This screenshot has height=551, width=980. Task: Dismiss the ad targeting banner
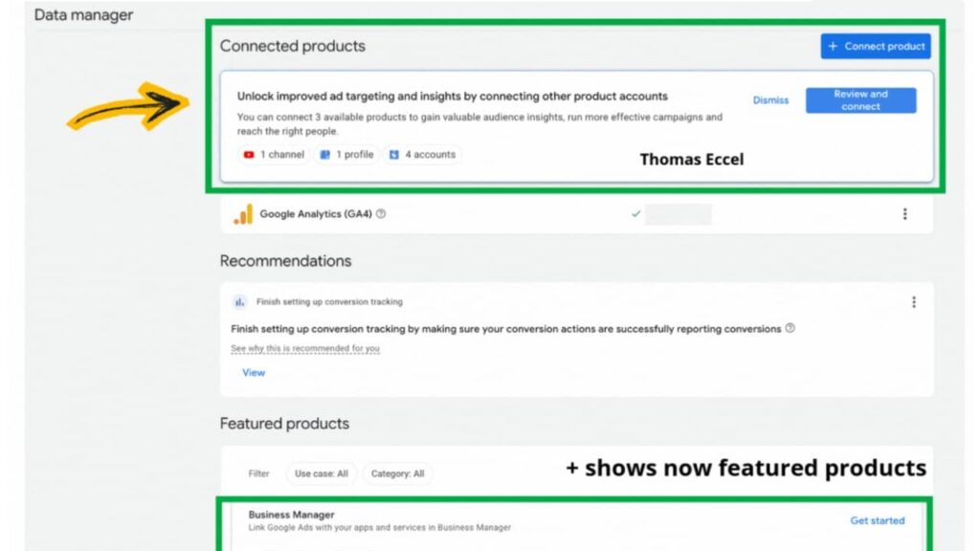coord(769,99)
